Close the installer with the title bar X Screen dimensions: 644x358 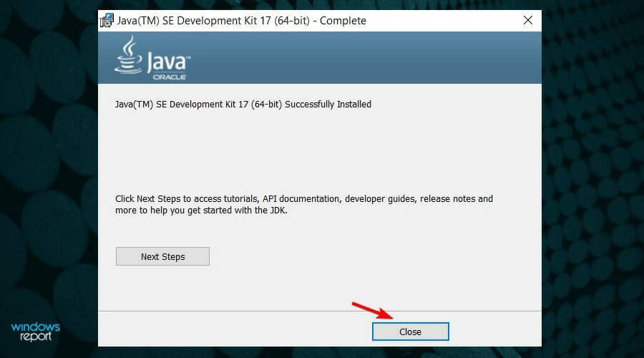pos(528,20)
